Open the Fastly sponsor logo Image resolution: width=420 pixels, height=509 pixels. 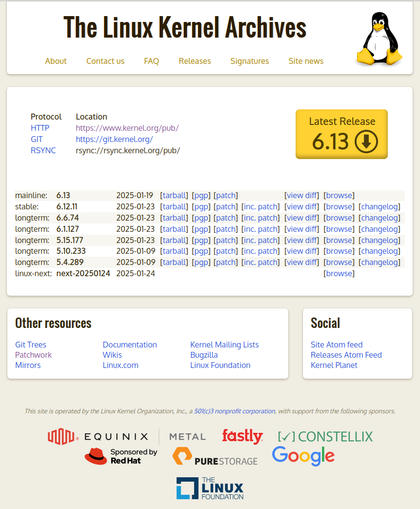click(x=242, y=436)
